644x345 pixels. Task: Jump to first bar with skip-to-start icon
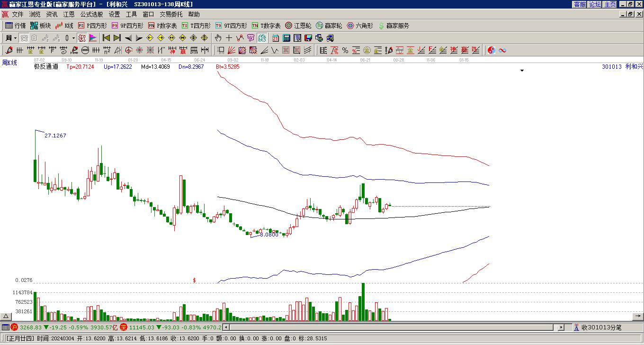tap(106, 38)
